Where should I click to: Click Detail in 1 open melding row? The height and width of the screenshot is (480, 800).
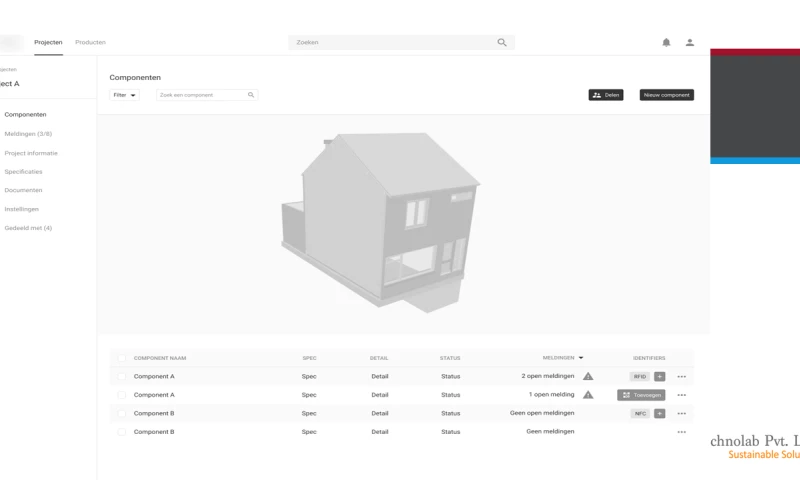click(380, 395)
